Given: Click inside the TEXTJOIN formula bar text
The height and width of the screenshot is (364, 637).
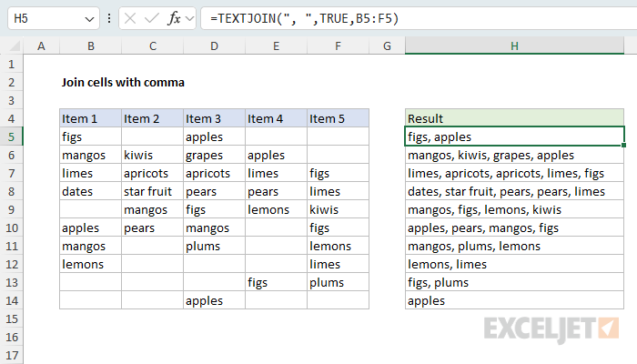Looking at the screenshot, I should pyautogui.click(x=305, y=18).
